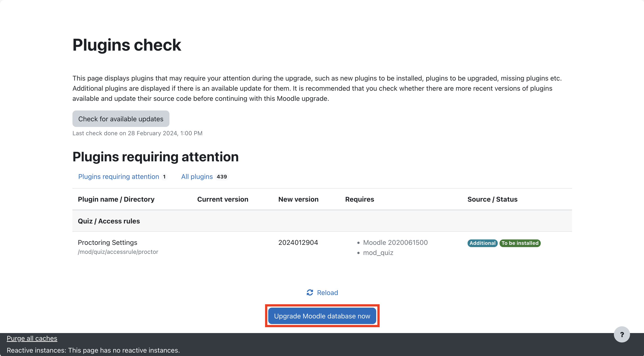The height and width of the screenshot is (356, 644).
Task: Click the mod_quiz dependency item
Action: click(378, 253)
